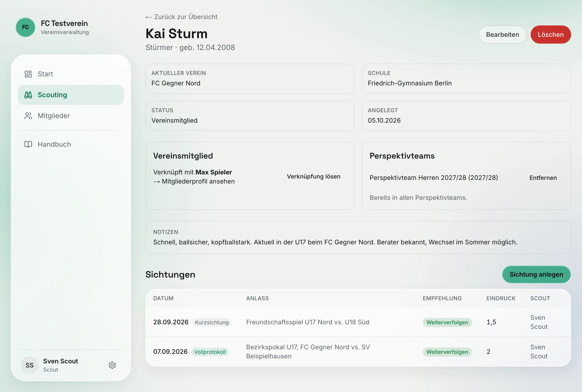Click the Handbuch book icon
The image size is (582, 392).
point(28,144)
